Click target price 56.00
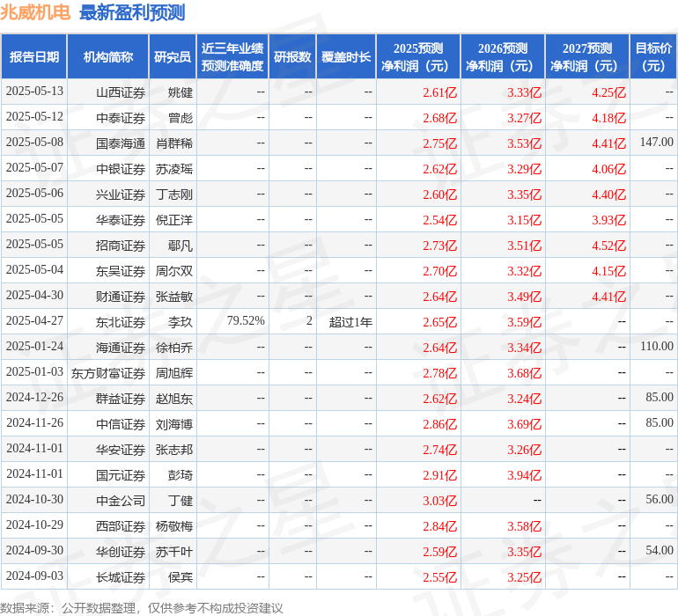The width and height of the screenshot is (678, 616). click(660, 499)
